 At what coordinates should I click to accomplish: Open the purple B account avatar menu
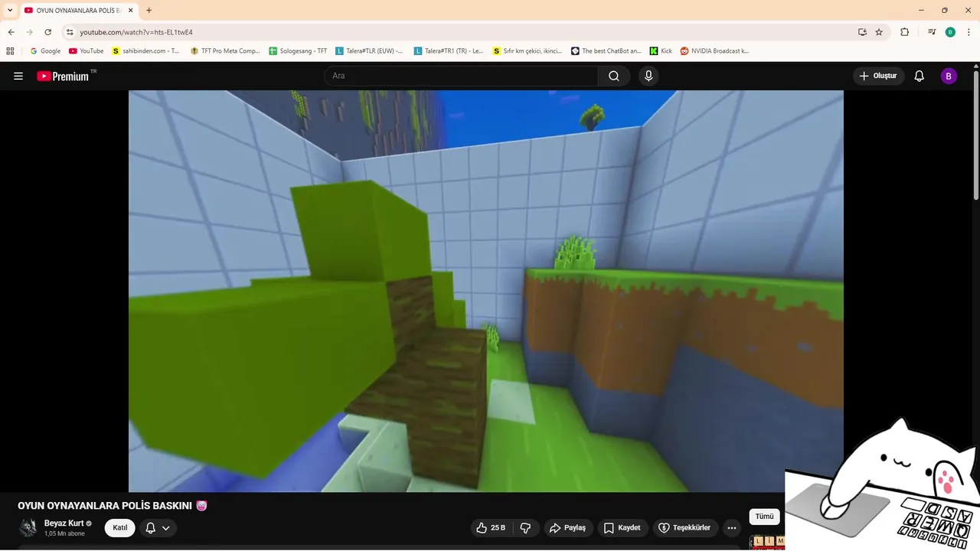pos(949,76)
